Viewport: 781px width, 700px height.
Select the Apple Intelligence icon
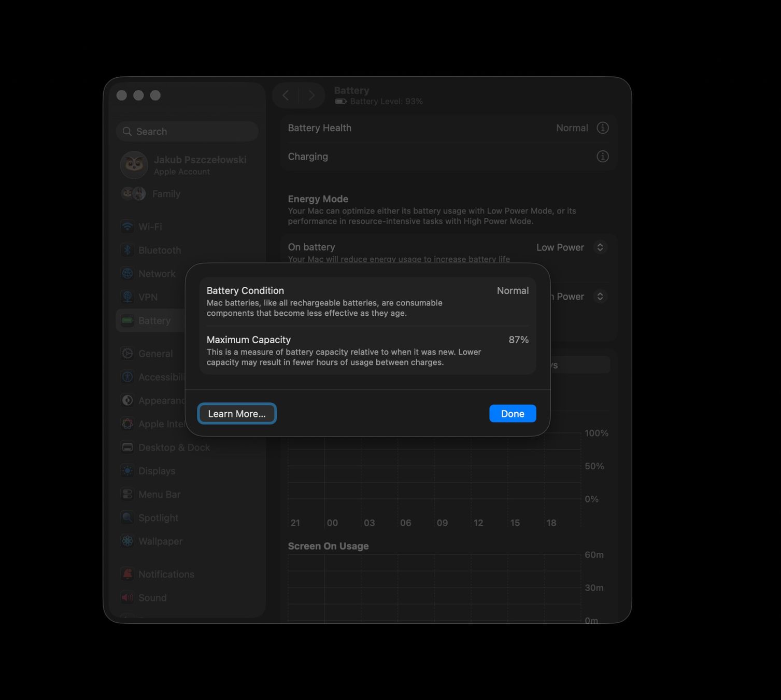127,424
